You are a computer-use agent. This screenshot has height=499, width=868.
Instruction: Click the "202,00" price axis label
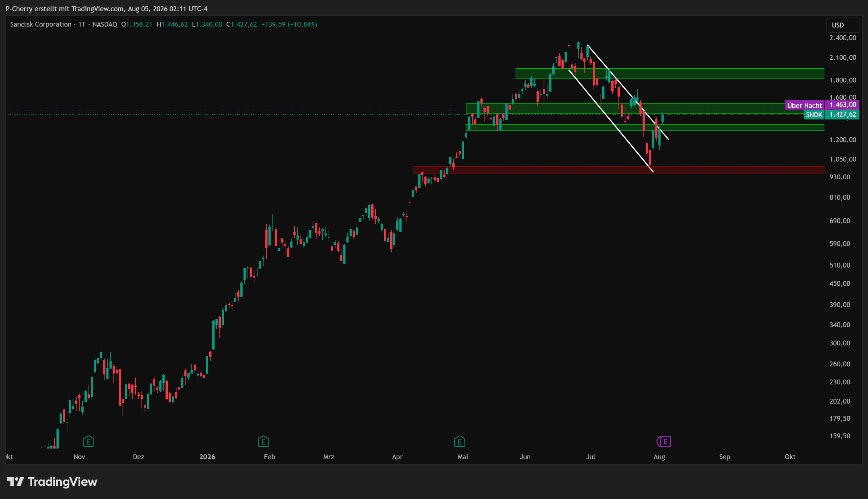pyautogui.click(x=840, y=401)
